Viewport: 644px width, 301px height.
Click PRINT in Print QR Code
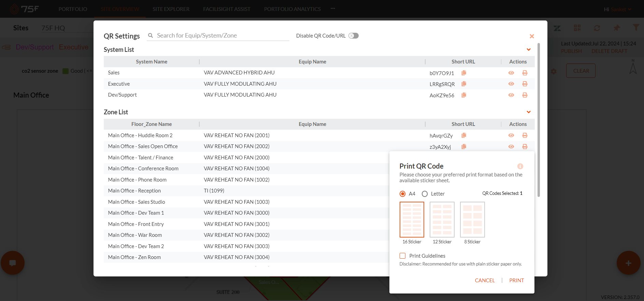[517, 281]
